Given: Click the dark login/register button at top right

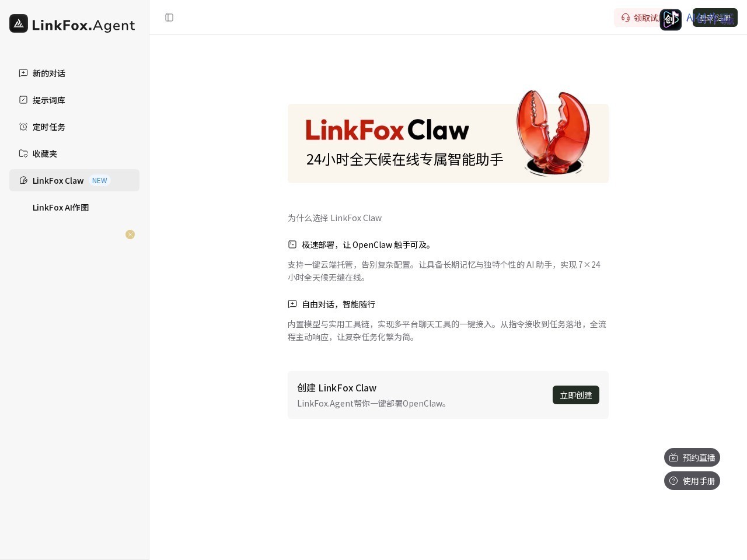Looking at the screenshot, I should [x=715, y=17].
